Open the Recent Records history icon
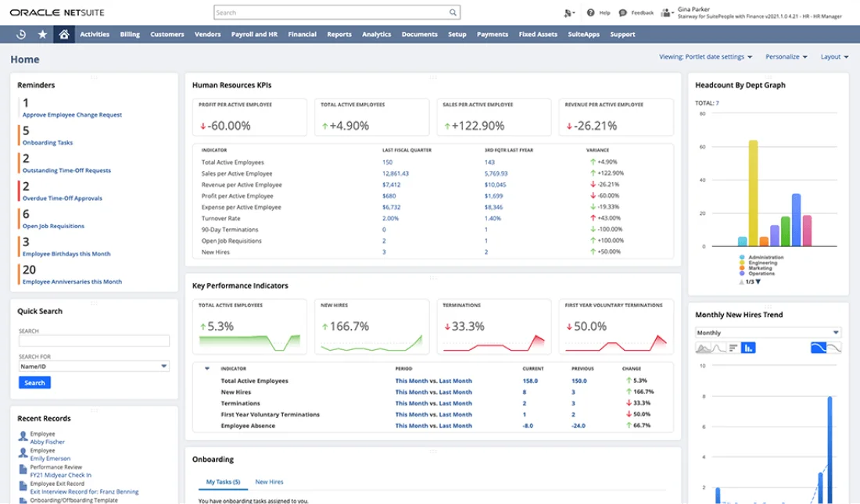This screenshot has width=860, height=504. click(x=20, y=34)
